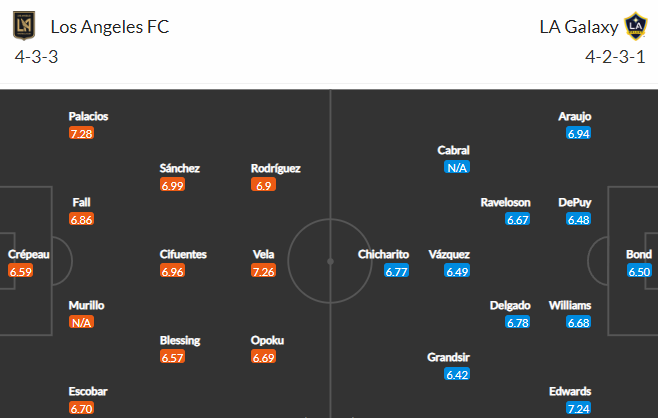Click Sánchez's 6.99 rating badge
The width and height of the screenshot is (658, 418).
[172, 185]
